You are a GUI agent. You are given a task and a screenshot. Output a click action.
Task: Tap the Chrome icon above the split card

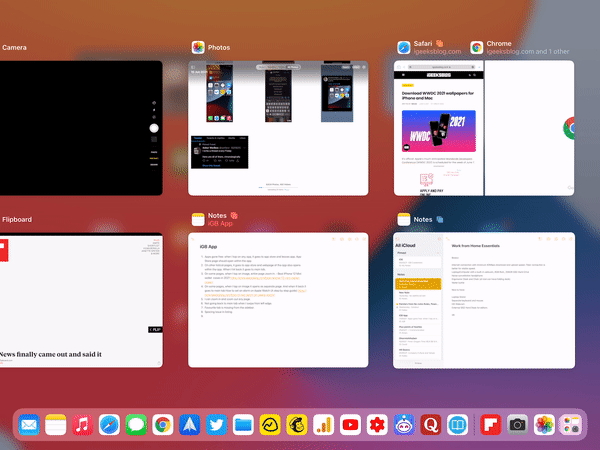[x=477, y=47]
